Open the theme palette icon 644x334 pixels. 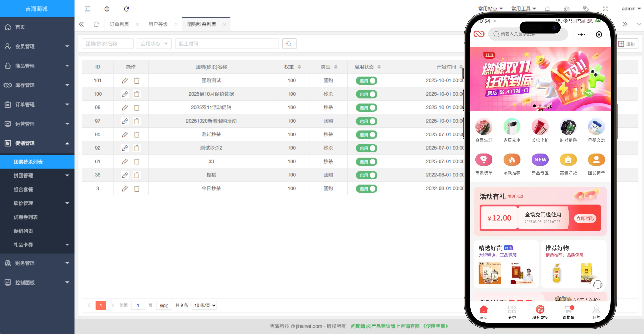pyautogui.click(x=566, y=9)
